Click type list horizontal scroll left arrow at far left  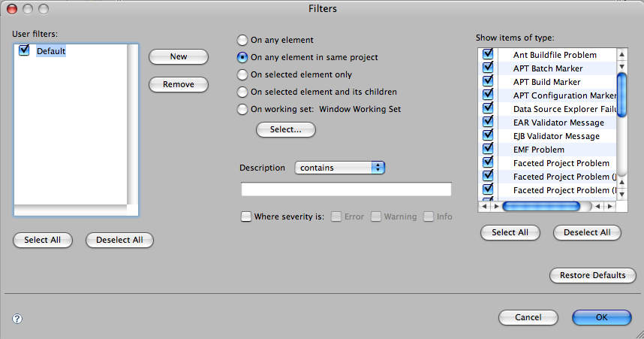(x=484, y=206)
